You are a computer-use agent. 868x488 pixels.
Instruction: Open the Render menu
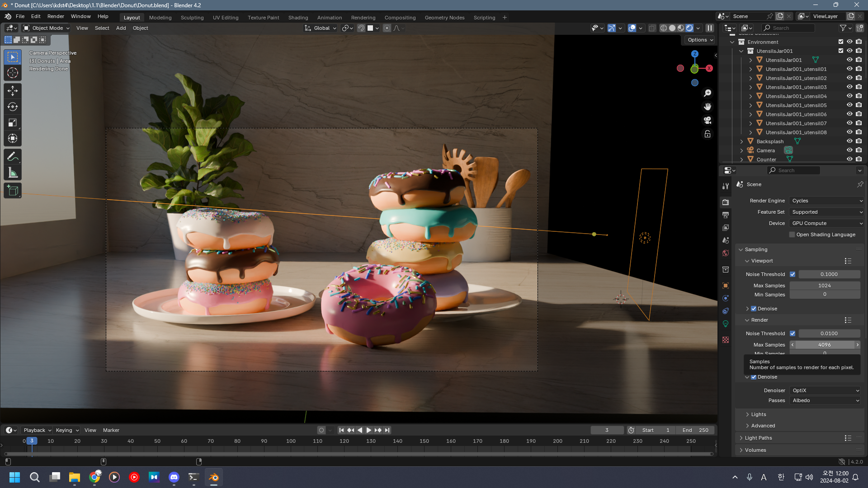tap(56, 16)
